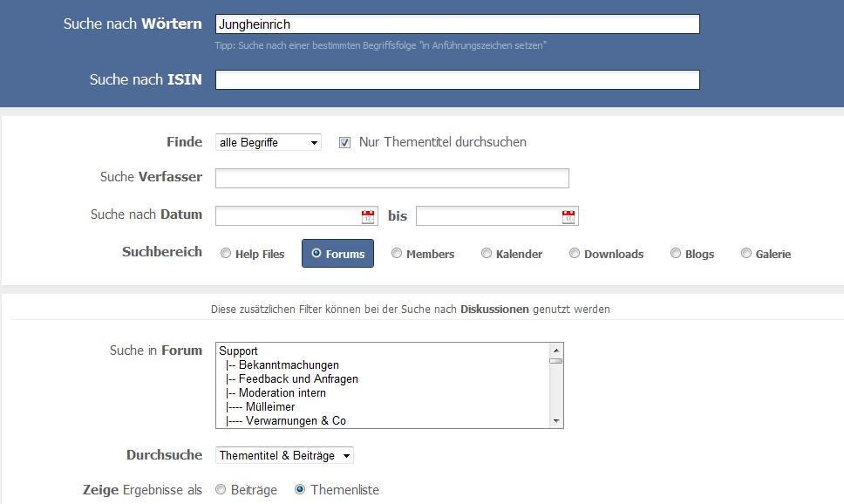This screenshot has width=844, height=504.
Task: Focus the 'Suche Verfasser' input field
Action: (x=391, y=178)
